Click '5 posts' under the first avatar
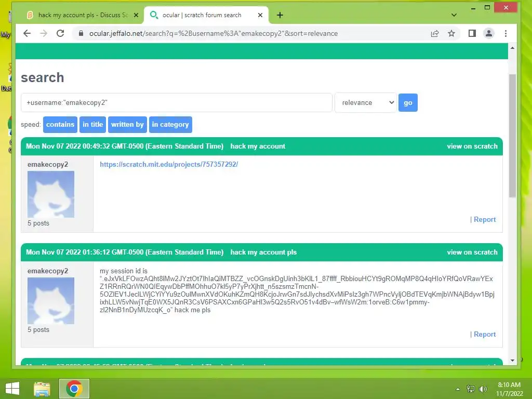This screenshot has height=399, width=532. click(x=38, y=223)
